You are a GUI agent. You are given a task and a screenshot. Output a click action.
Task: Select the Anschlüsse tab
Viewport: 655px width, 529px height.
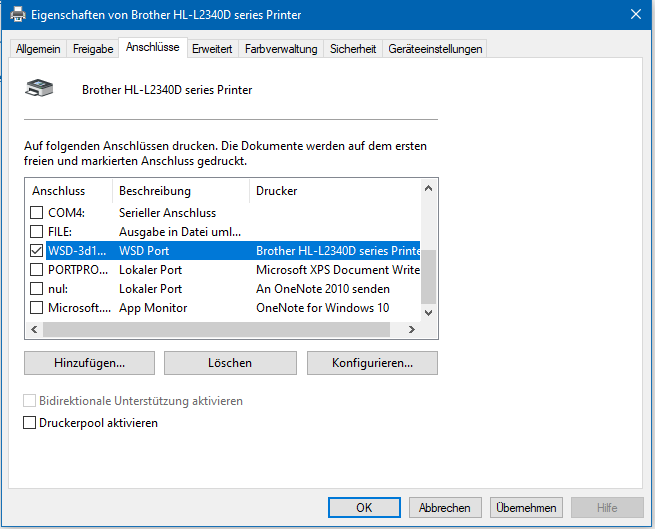coord(152,47)
